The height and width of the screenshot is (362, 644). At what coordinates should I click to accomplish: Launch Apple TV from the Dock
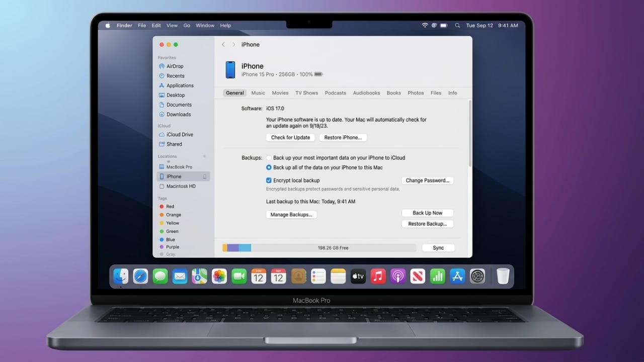(358, 276)
